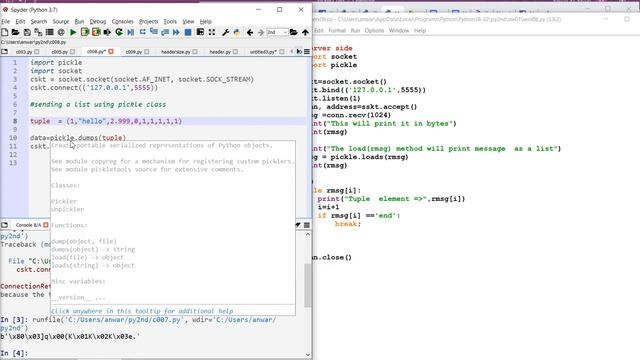Viewport: 640px width, 360px height.
Task: Open Spyder Debug menu
Action: (x=98, y=21)
